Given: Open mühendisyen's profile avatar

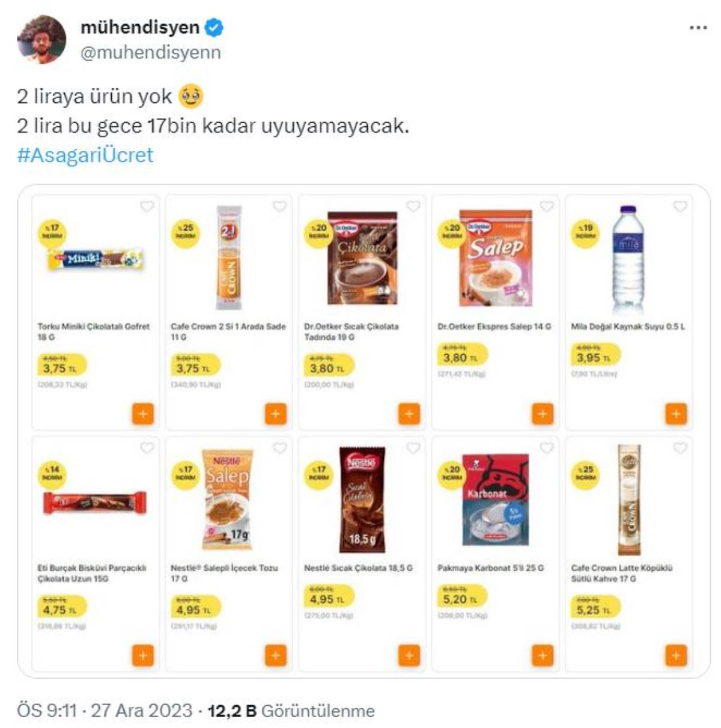Looking at the screenshot, I should click(41, 39).
